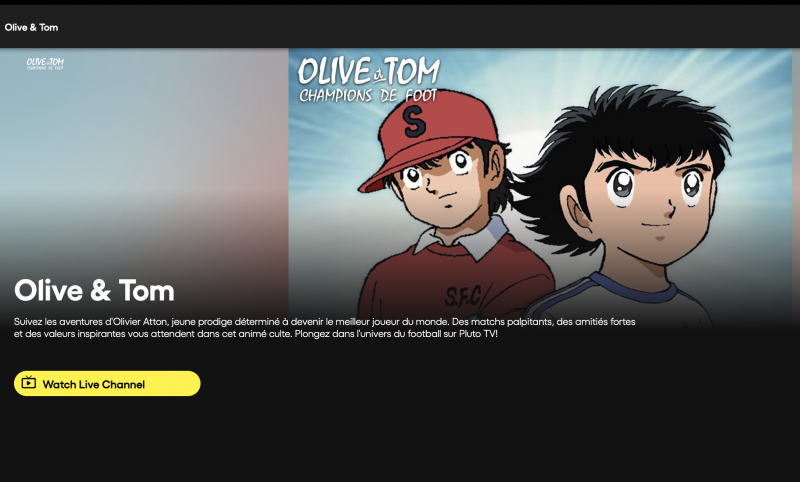Click the Watch Live Channel button
This screenshot has height=482, width=800.
[x=107, y=384]
